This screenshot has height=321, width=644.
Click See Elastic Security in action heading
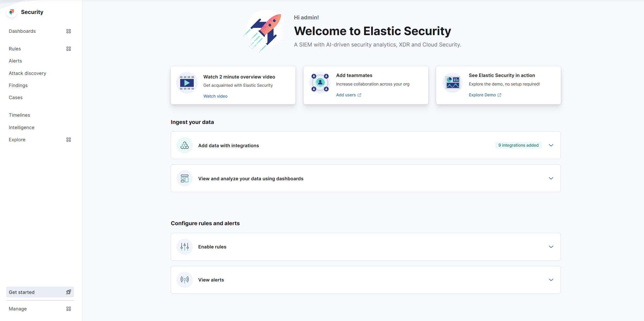click(x=502, y=75)
